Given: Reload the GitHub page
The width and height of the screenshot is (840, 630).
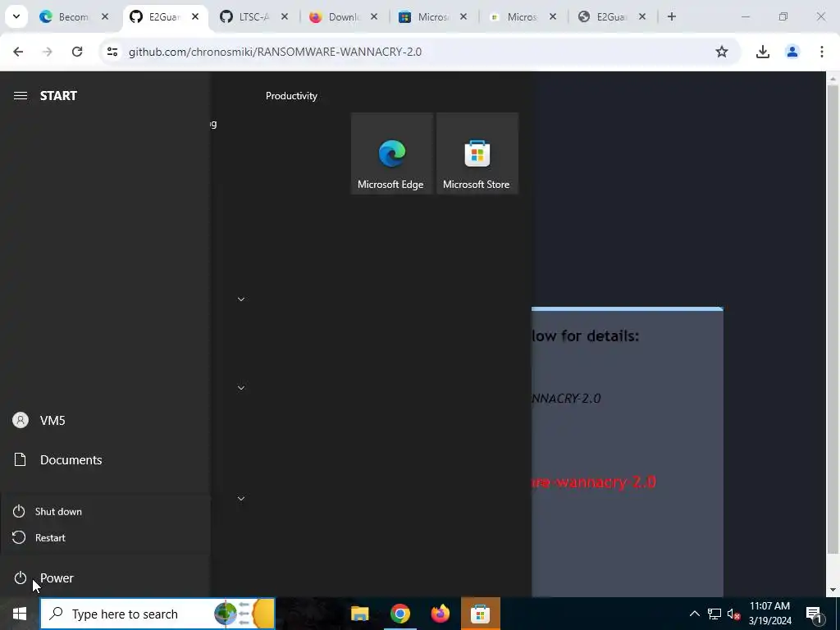Looking at the screenshot, I should tap(77, 52).
